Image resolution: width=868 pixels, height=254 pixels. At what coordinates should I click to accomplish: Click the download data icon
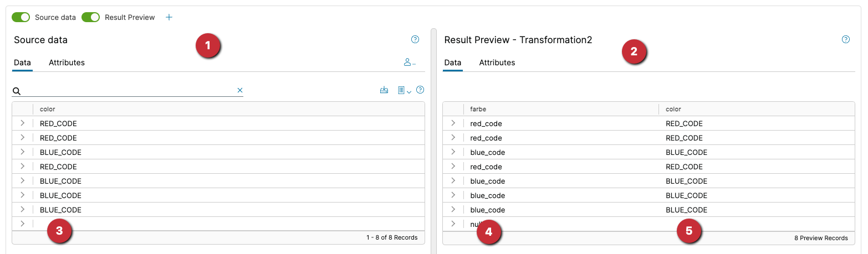384,90
